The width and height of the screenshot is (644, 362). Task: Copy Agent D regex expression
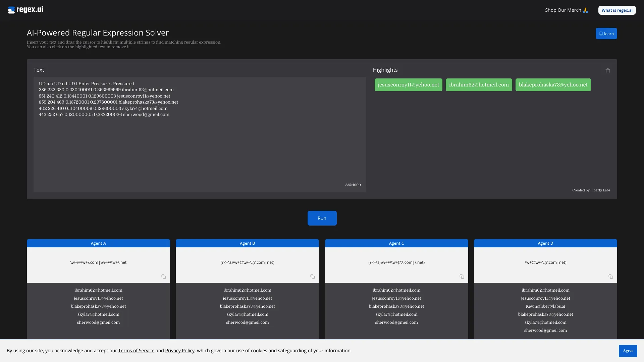tap(611, 277)
